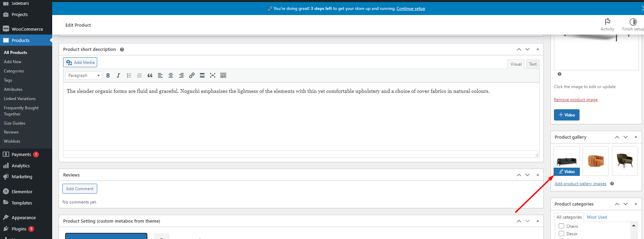644x239 pixels.
Task: Open Wishlists submenu item
Action: coord(12,141)
